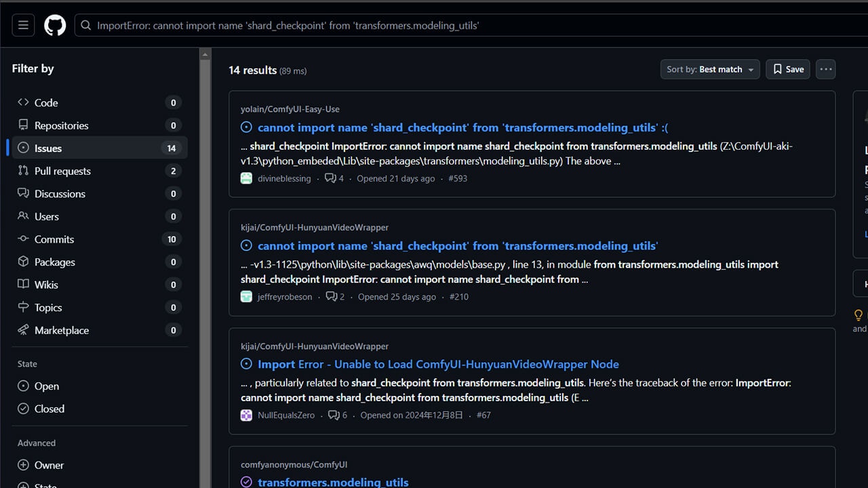Filter results by Code
The height and width of the screenshot is (488, 868).
[x=100, y=102]
